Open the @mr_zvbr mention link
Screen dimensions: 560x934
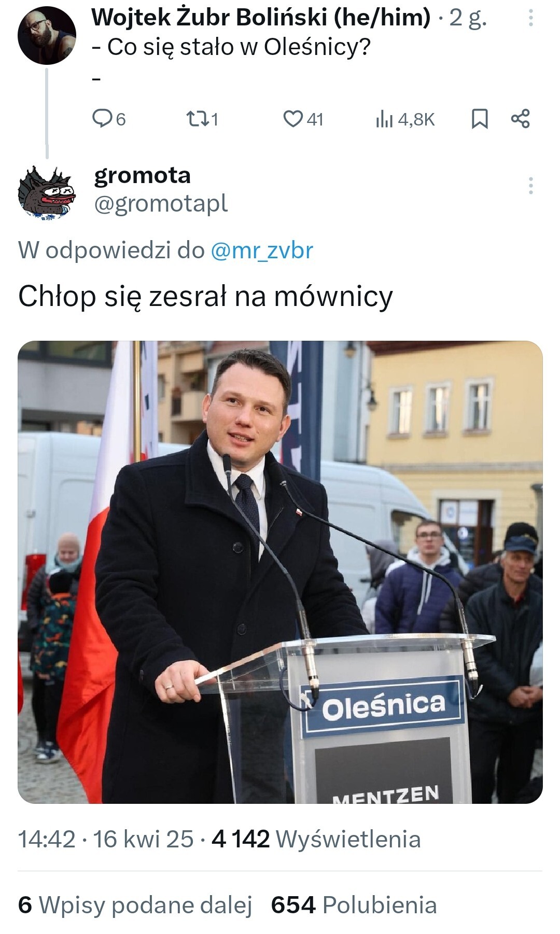[x=262, y=251]
